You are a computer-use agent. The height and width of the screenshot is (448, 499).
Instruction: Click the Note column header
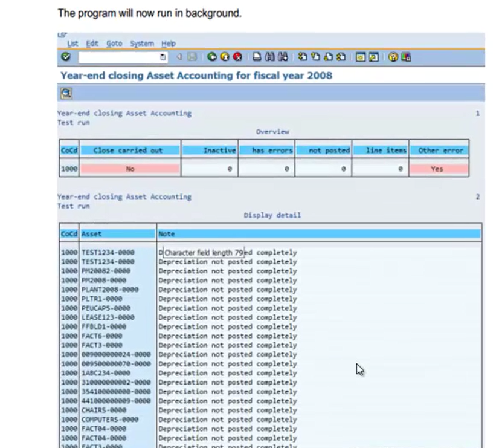pyautogui.click(x=319, y=234)
